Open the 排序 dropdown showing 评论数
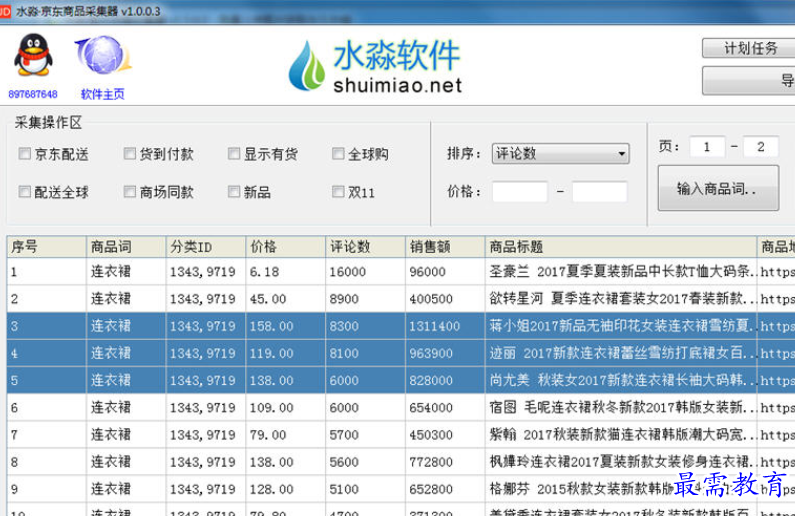 [560, 154]
